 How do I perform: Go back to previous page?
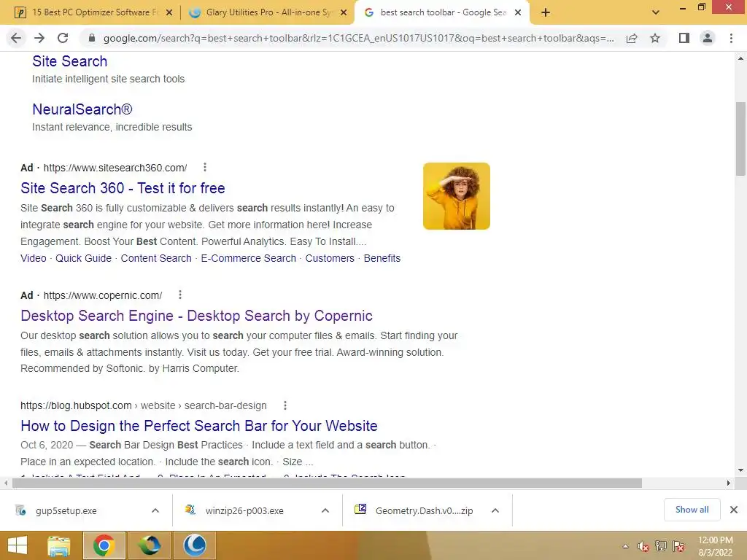point(16,38)
